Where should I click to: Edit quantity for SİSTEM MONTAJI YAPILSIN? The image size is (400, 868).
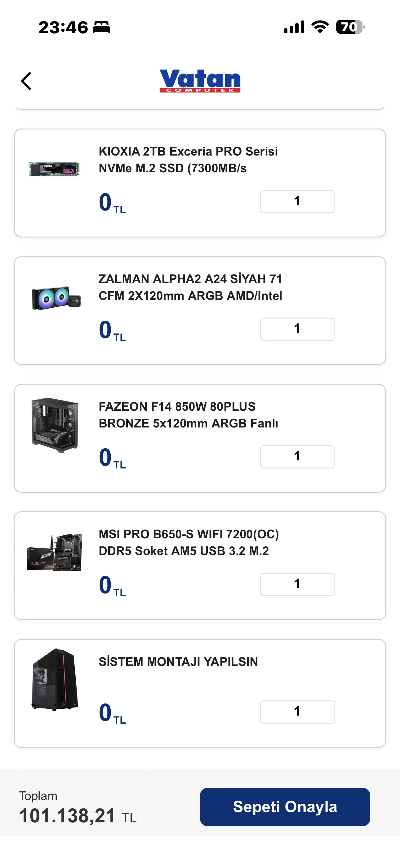coord(297,712)
